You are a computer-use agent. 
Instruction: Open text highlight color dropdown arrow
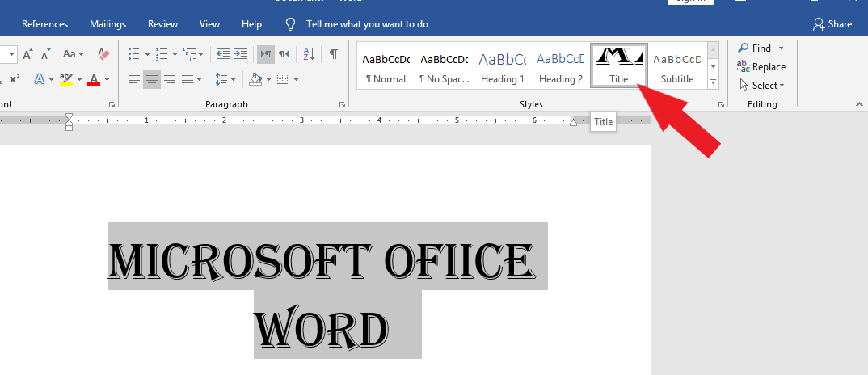[79, 80]
